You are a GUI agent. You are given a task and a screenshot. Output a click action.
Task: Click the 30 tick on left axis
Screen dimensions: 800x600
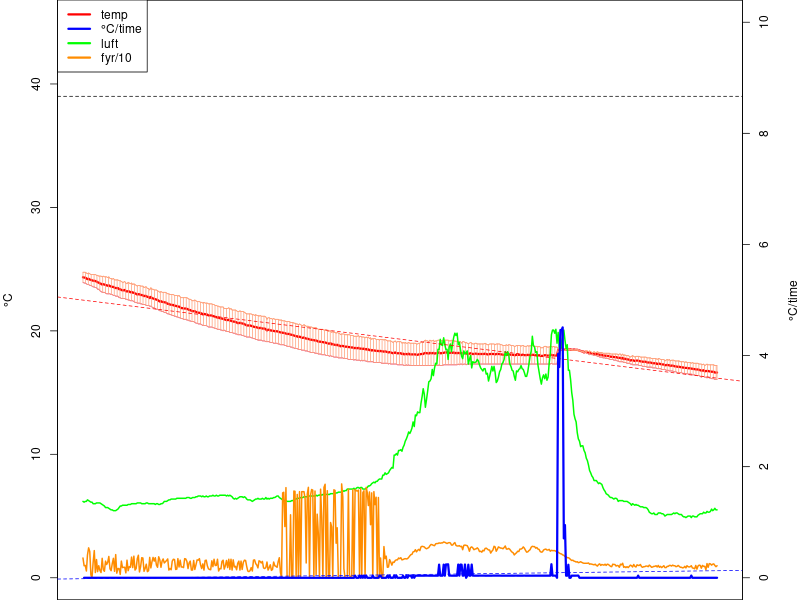coord(36,208)
